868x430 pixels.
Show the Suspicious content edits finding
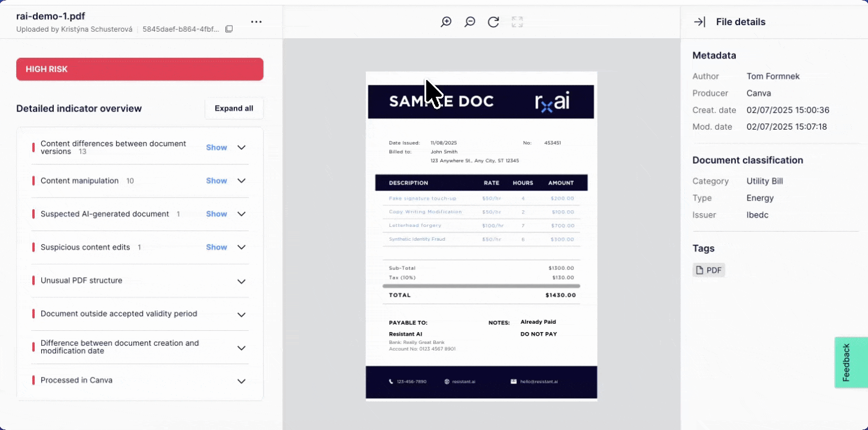(216, 247)
